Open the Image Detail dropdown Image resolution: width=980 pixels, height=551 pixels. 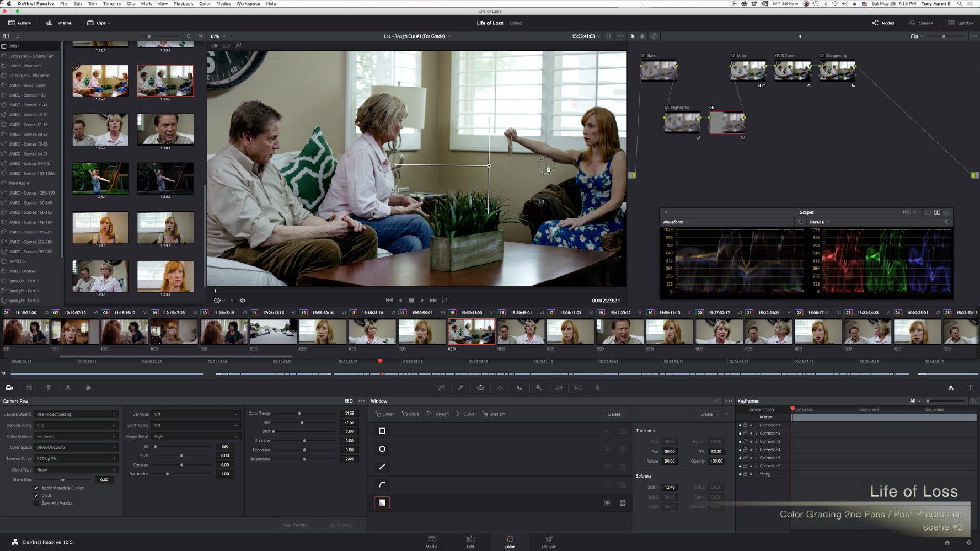[x=196, y=436]
